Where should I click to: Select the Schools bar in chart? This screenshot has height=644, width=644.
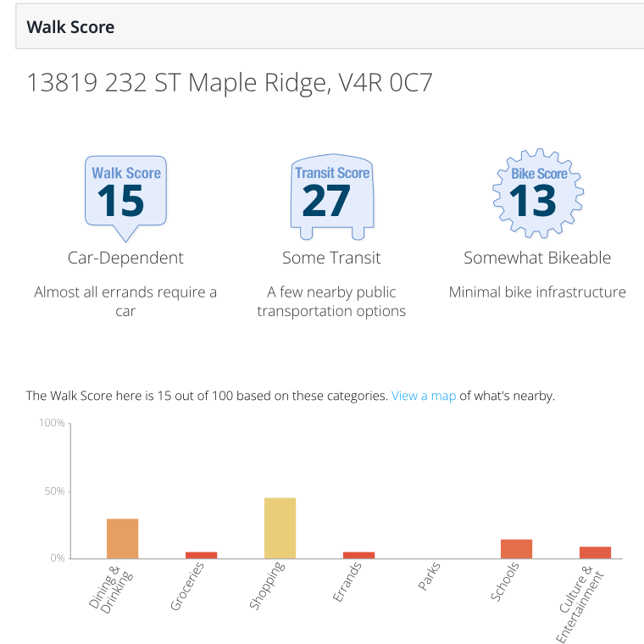click(516, 549)
